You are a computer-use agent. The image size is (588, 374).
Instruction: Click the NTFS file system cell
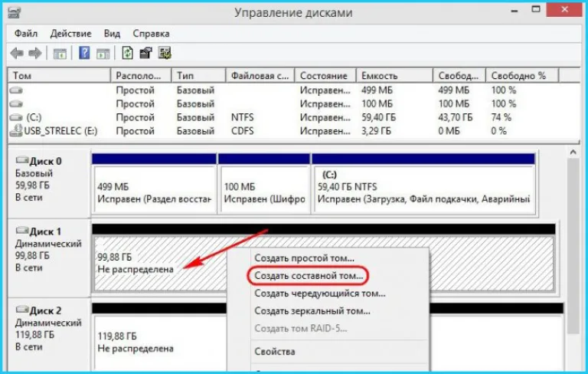pos(242,117)
